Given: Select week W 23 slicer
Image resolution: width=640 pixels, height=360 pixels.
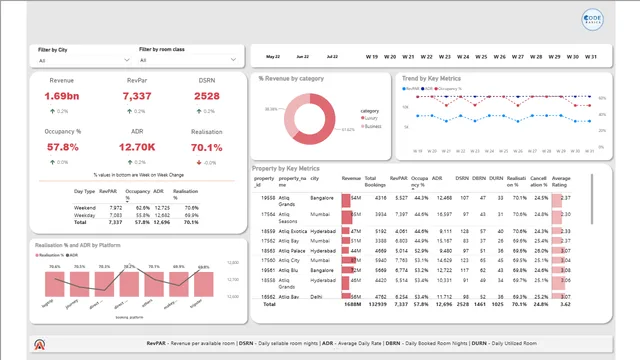Looking at the screenshot, I should click(444, 57).
